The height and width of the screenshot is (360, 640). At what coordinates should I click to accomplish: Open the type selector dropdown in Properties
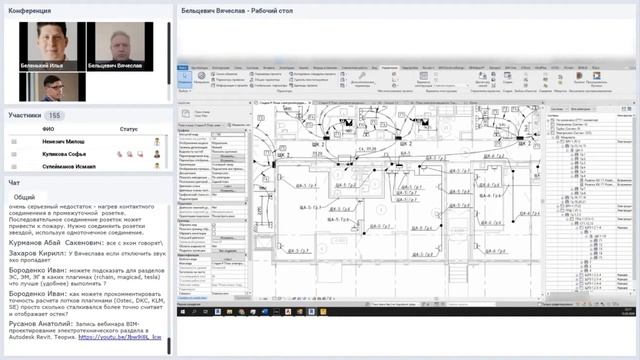pos(250,113)
